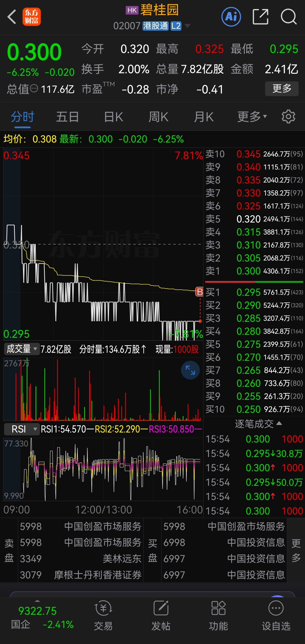
Task: Expand chart with fullscreen arrows icon
Action: [190, 370]
